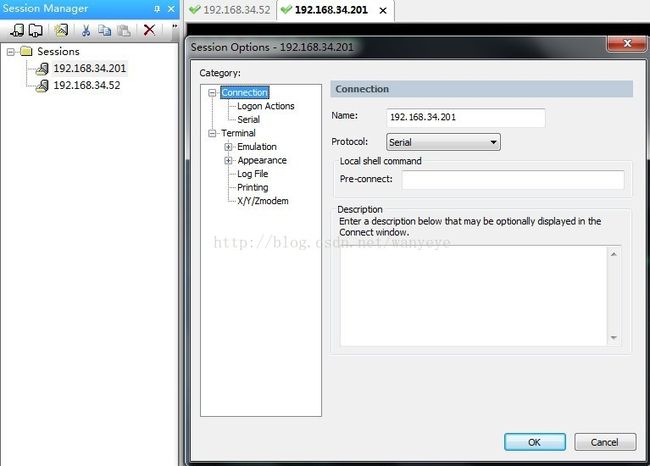650x466 pixels.
Task: Open the Log File category
Action: [252, 174]
